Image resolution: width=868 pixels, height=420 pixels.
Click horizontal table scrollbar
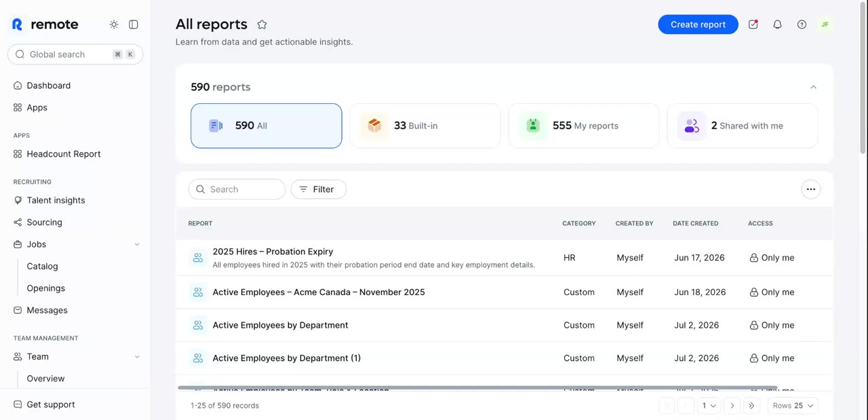477,388
